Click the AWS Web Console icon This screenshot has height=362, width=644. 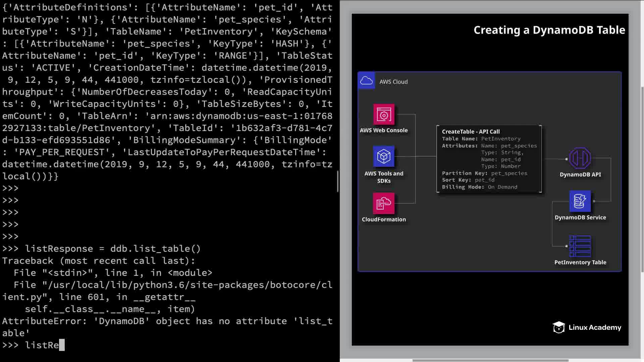384,115
